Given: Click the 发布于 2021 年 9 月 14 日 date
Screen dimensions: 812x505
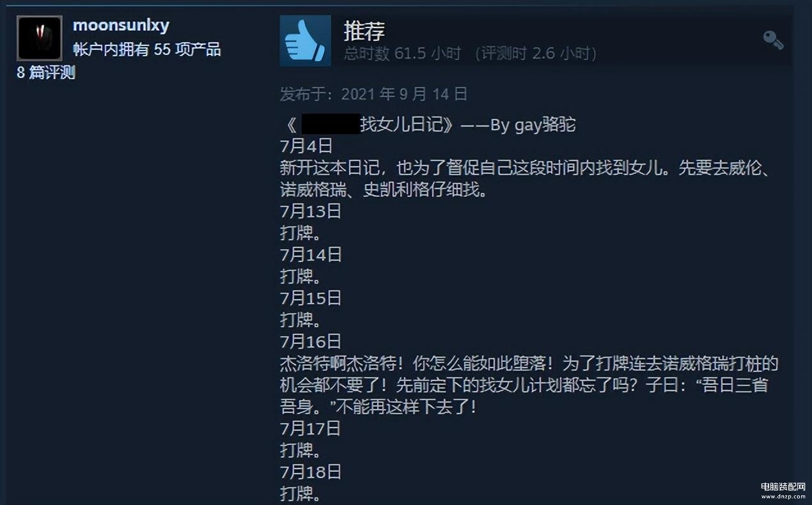Looking at the screenshot, I should tap(374, 95).
